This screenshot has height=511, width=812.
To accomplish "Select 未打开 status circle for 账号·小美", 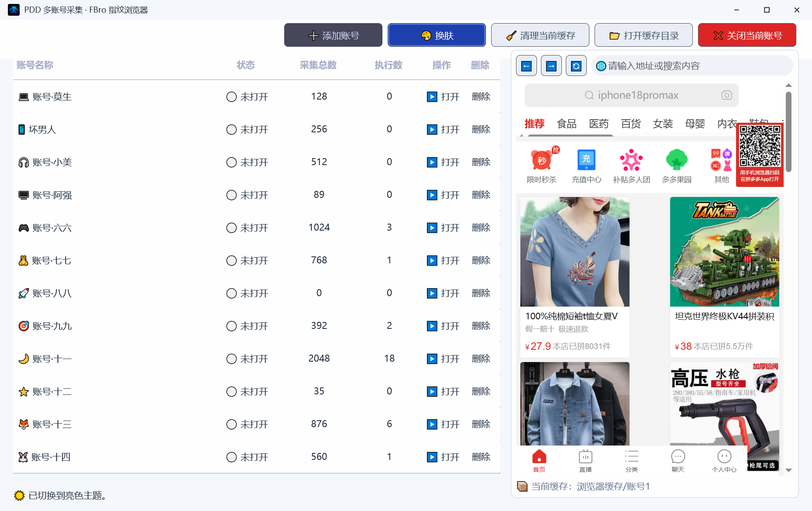I will pyautogui.click(x=231, y=162).
